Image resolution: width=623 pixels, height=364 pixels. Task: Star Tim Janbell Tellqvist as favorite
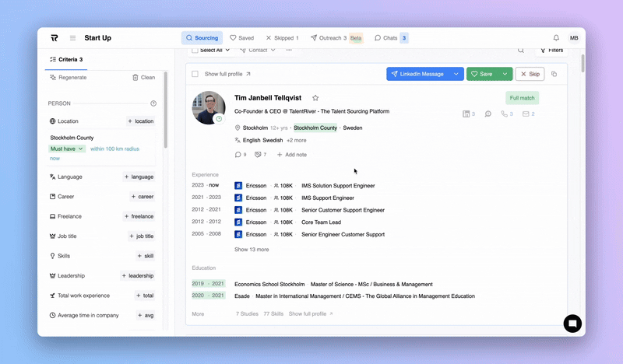315,98
